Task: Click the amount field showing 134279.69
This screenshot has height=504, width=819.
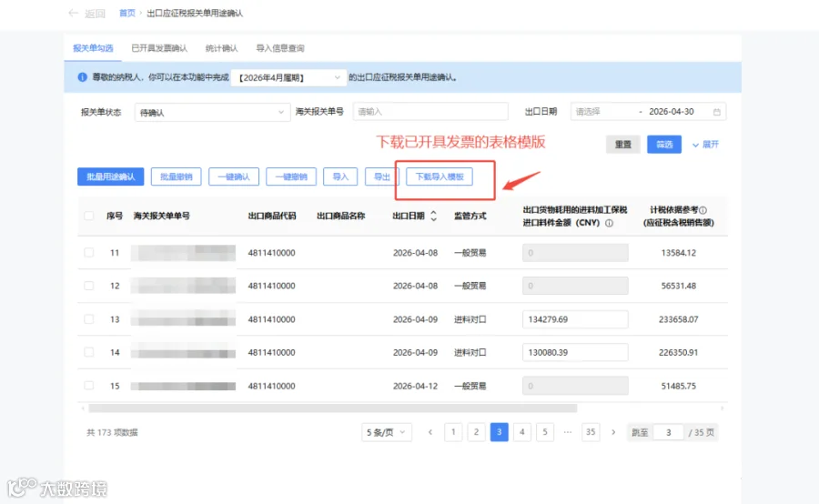Action: point(575,319)
